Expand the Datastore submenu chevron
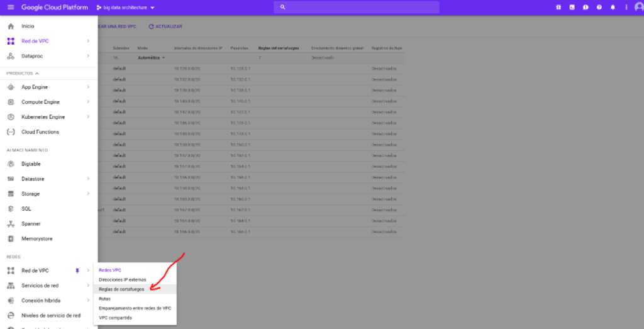This screenshot has height=329, width=644. pyautogui.click(x=88, y=179)
